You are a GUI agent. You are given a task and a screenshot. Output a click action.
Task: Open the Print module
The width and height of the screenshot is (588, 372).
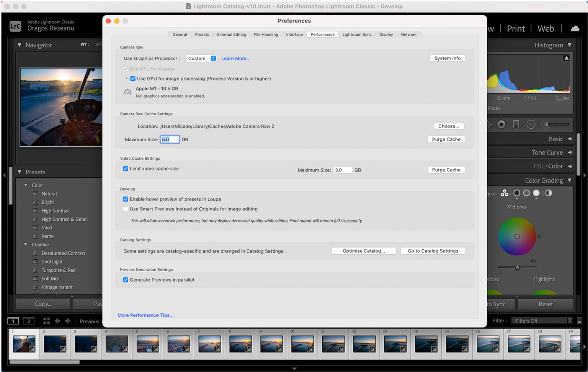[516, 29]
